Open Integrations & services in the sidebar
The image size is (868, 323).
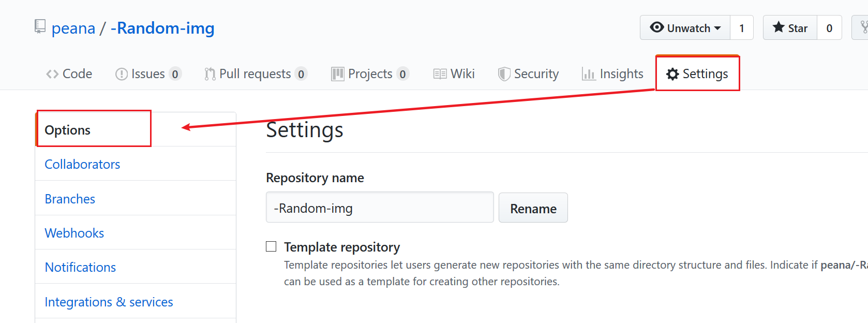pos(136,301)
